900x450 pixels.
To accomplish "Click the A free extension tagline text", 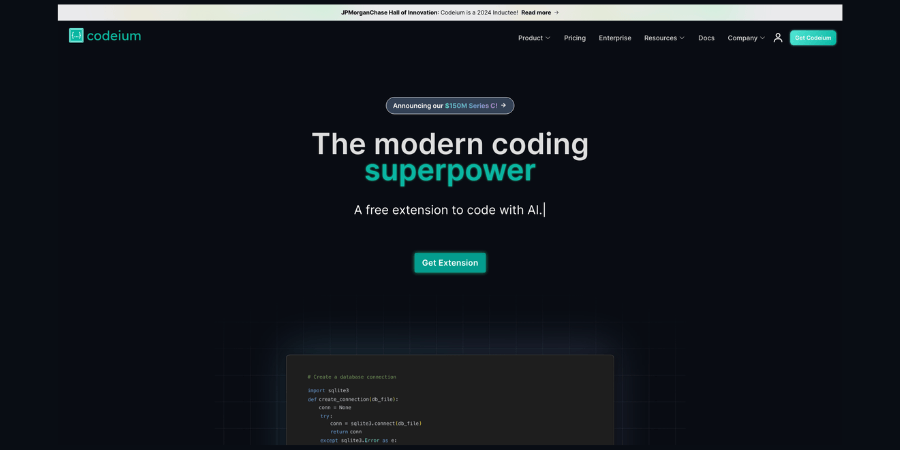I will click(x=448, y=210).
